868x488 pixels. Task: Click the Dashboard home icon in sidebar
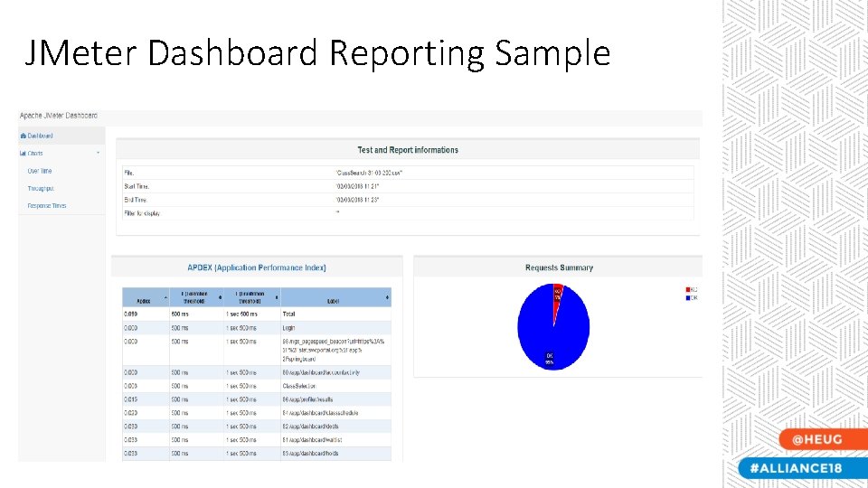(x=24, y=136)
